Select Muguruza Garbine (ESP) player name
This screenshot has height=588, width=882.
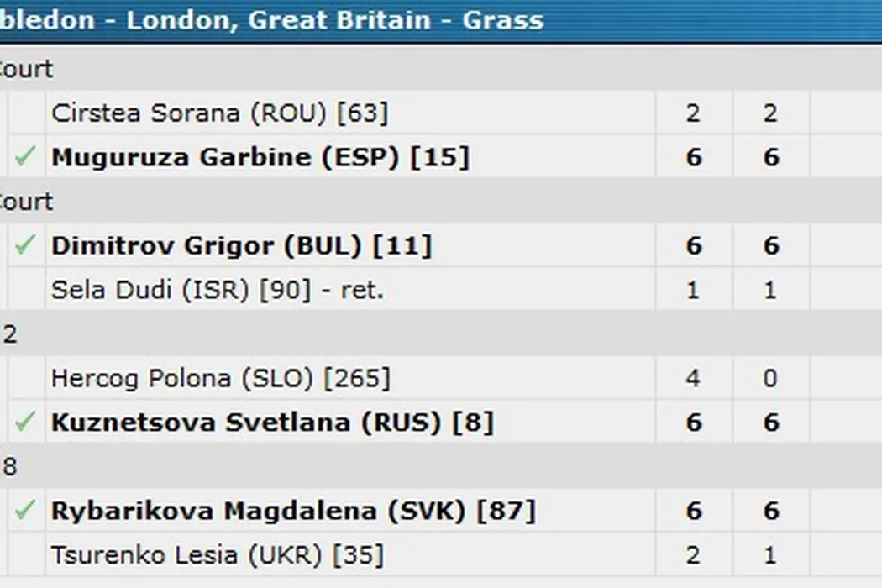(x=260, y=157)
